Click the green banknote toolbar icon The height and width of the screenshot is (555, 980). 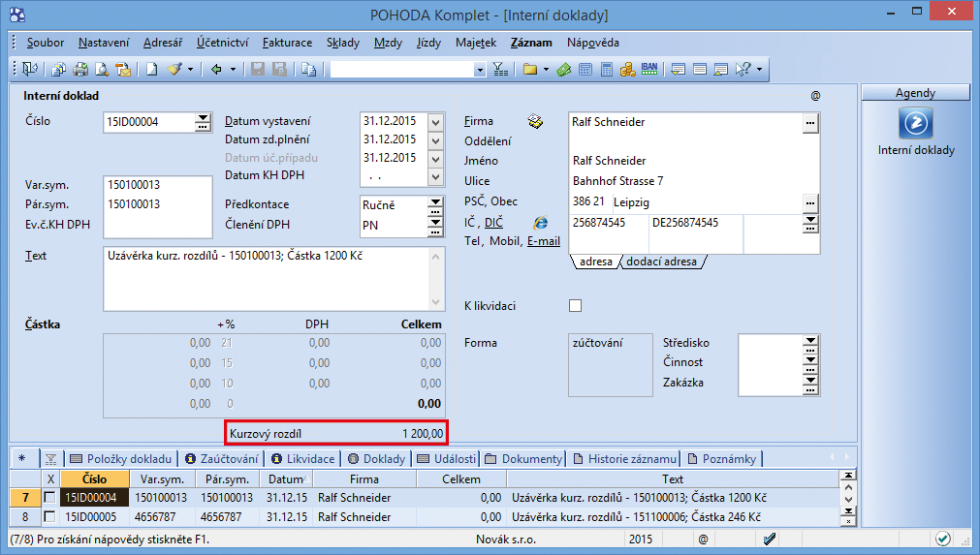(564, 70)
